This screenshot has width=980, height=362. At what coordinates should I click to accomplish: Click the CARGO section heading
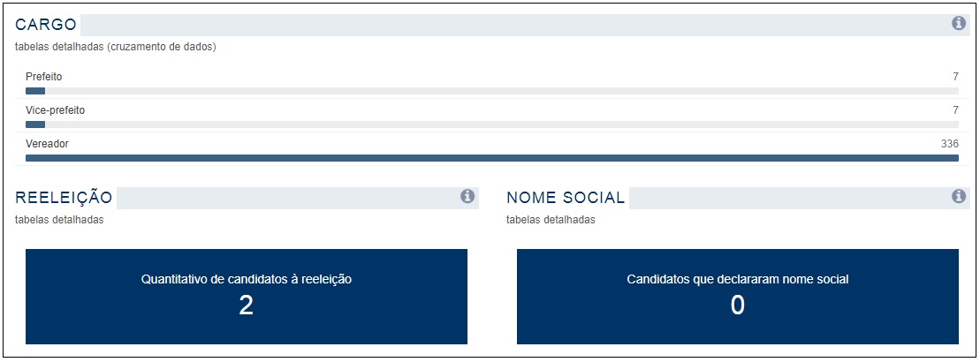pyautogui.click(x=46, y=25)
